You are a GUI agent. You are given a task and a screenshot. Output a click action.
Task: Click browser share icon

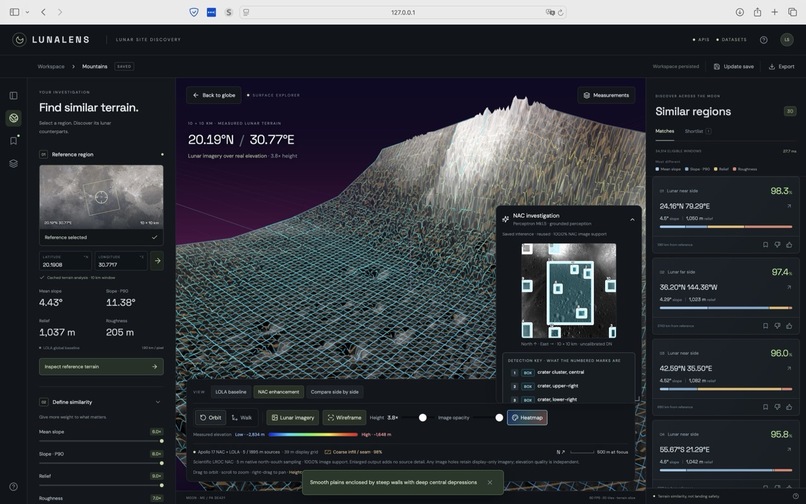pos(757,12)
